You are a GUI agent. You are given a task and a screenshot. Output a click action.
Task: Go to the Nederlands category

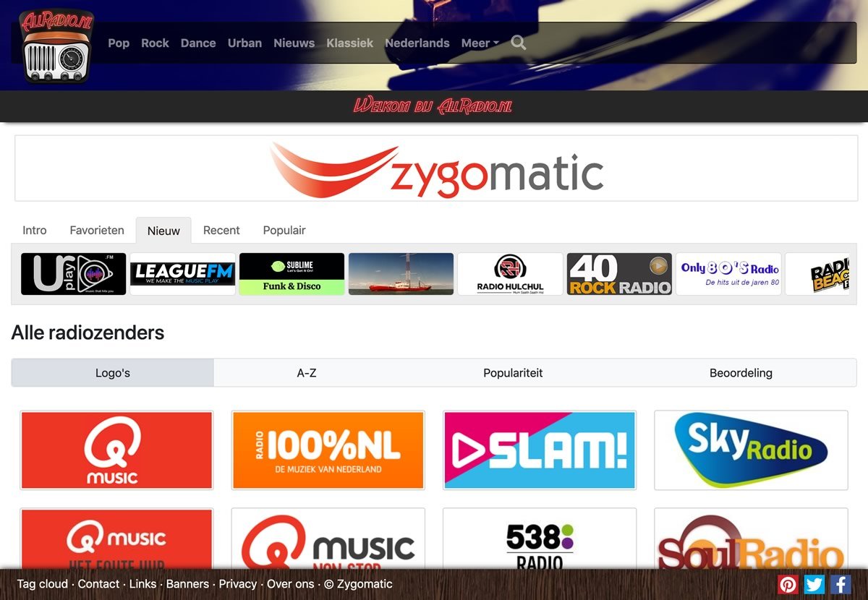[x=417, y=43]
